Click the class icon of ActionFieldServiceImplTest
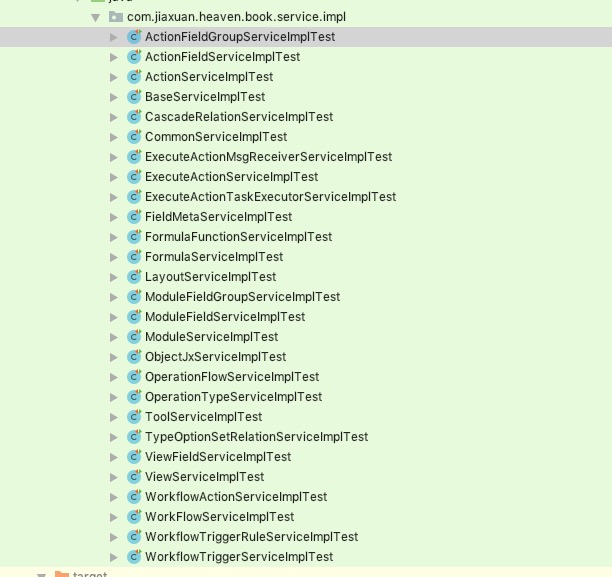This screenshot has width=612, height=577. coord(134,57)
